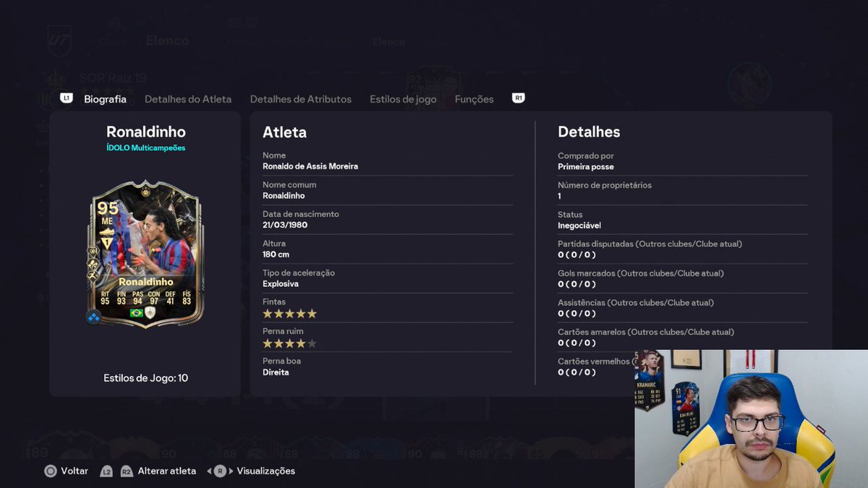
Task: Click the streamer webcam overlay
Action: [752, 419]
